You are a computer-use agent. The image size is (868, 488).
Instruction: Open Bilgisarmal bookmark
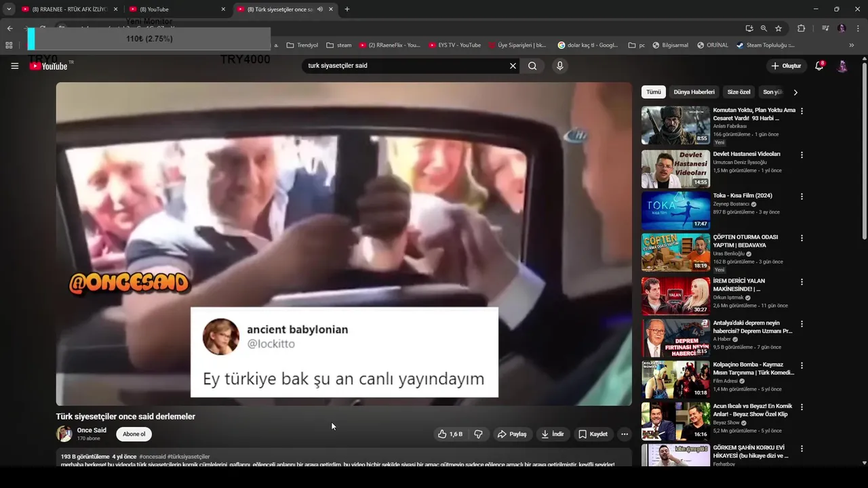pyautogui.click(x=670, y=45)
